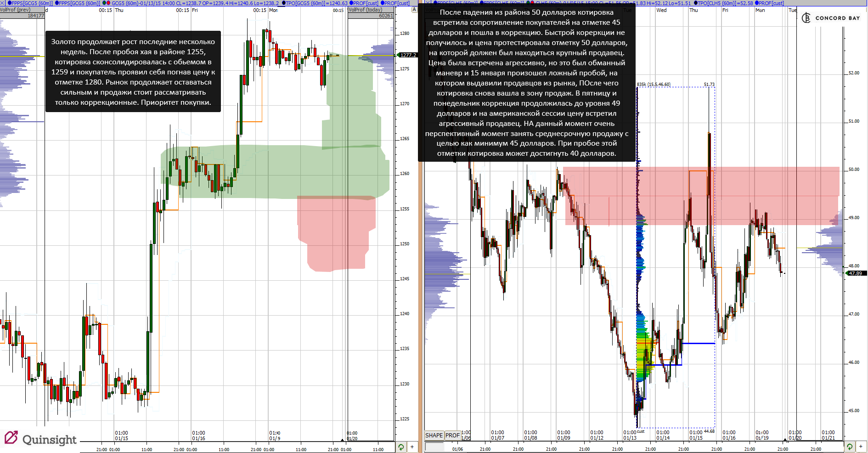This screenshot has width=868, height=453.
Task: Click the PROF button next to SHAPE
Action: (452, 435)
